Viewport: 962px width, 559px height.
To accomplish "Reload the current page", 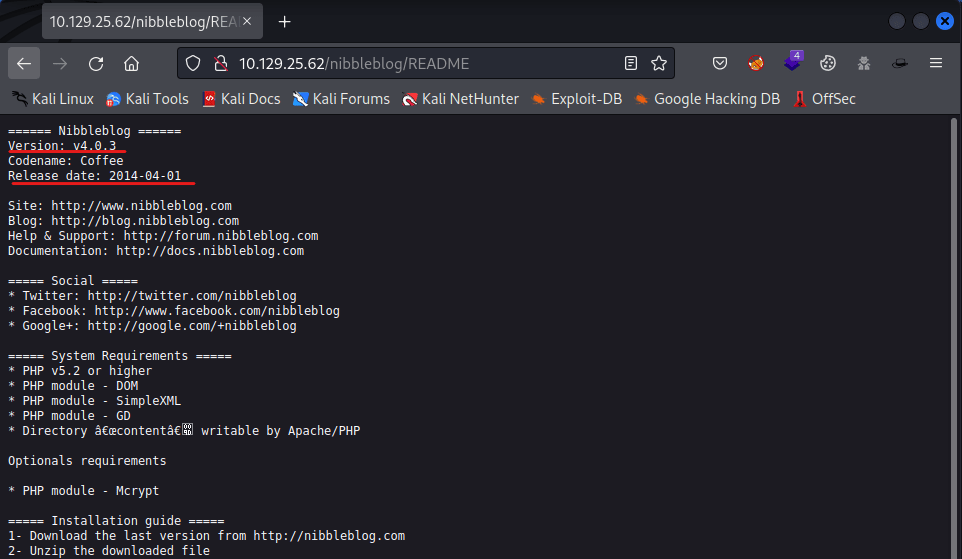I will [96, 63].
